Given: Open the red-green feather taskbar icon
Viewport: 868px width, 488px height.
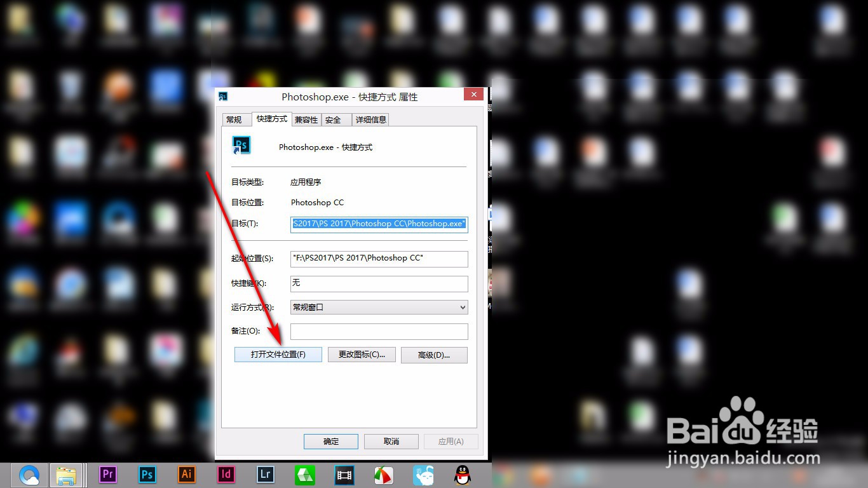Looking at the screenshot, I should coord(383,475).
